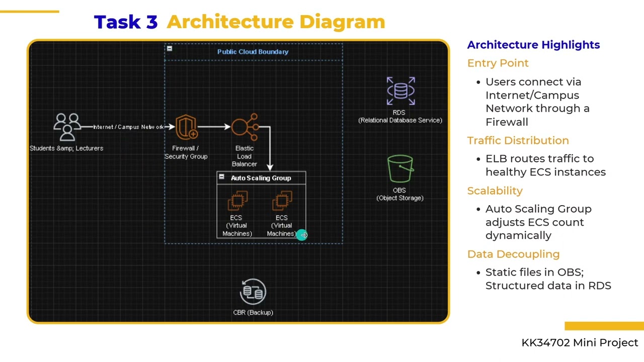Click the Internet / Campus Network connector label
644x362 pixels.
pos(129,127)
